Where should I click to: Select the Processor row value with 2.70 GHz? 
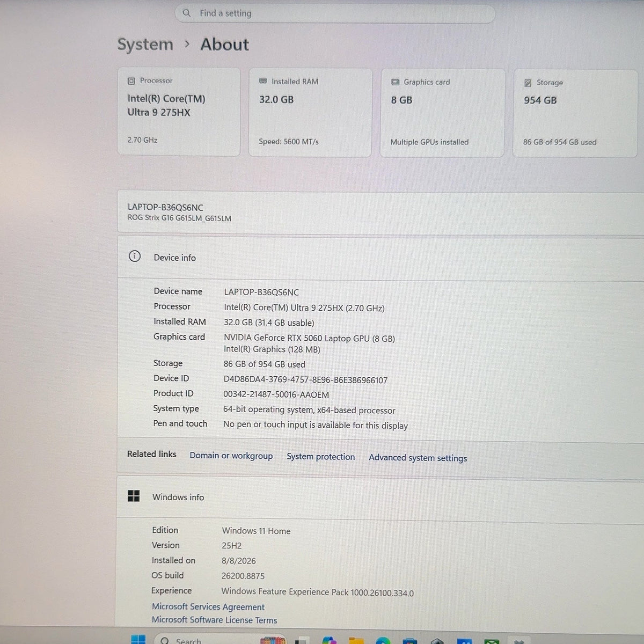304,308
